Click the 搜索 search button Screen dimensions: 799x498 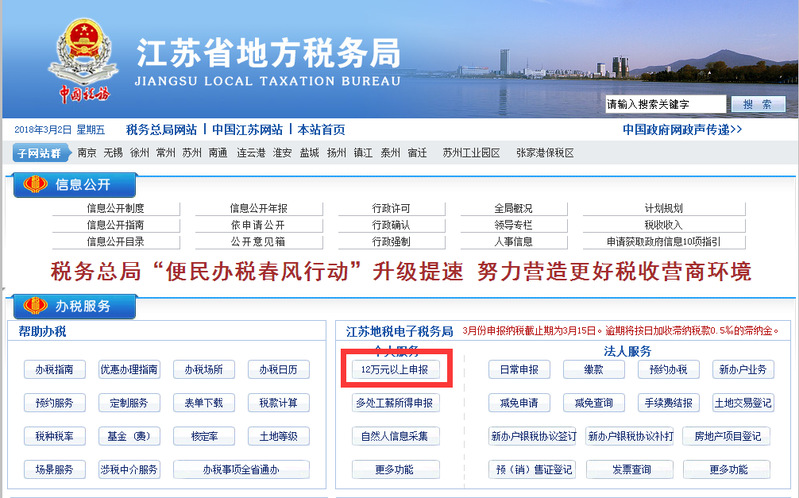[758, 104]
